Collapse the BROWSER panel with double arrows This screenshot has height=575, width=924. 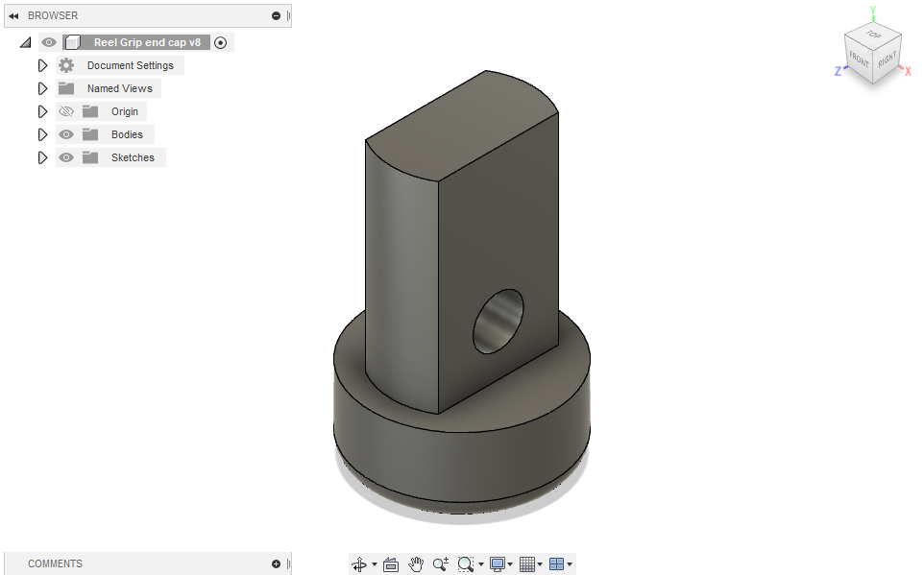[x=12, y=15]
